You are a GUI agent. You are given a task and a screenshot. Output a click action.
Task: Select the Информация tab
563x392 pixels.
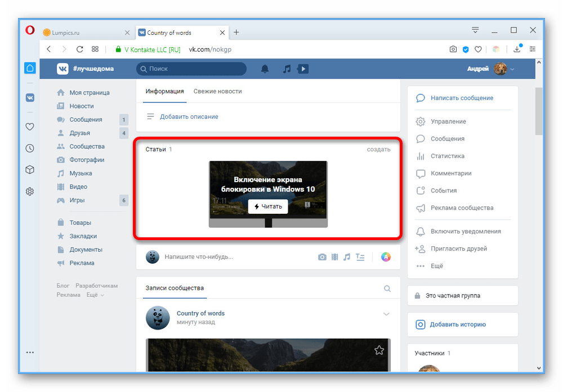coord(164,92)
